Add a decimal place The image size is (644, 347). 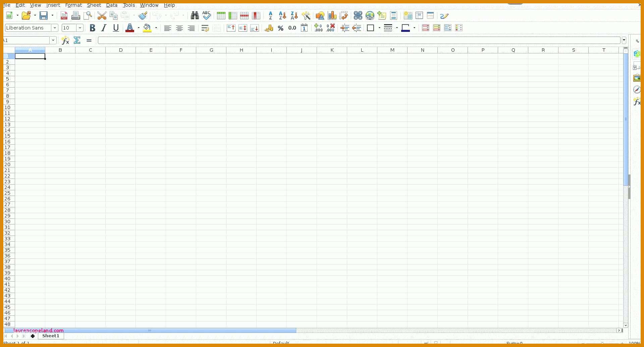tap(319, 28)
